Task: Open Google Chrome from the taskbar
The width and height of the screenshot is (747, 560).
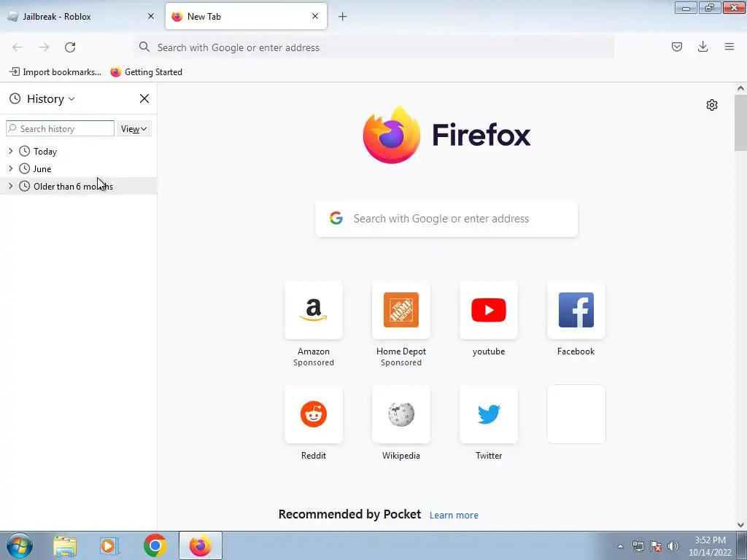Action: click(x=155, y=545)
